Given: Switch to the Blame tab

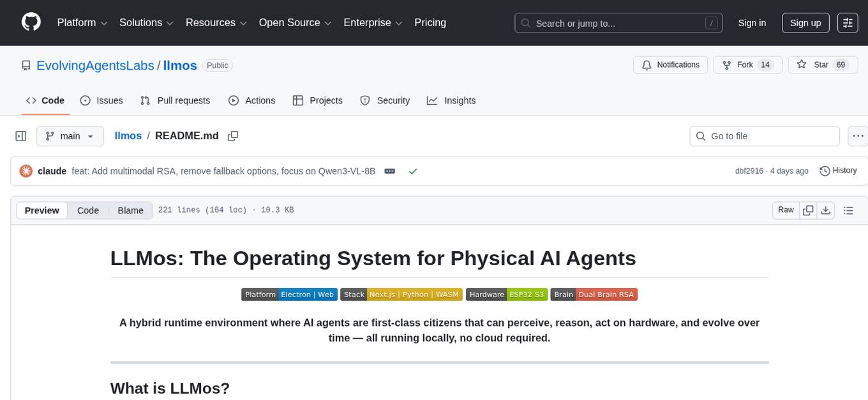Looking at the screenshot, I should 130,210.
